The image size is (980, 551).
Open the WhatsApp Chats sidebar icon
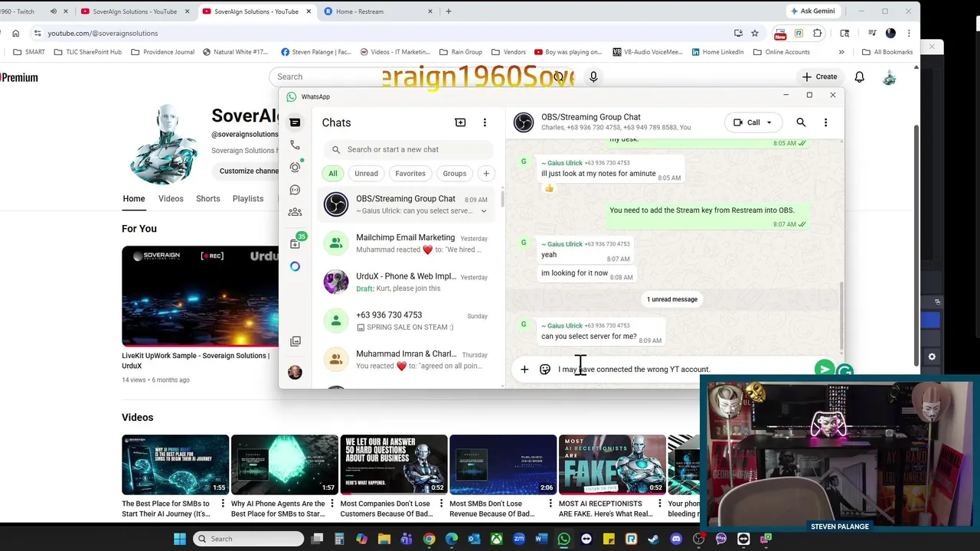click(295, 122)
